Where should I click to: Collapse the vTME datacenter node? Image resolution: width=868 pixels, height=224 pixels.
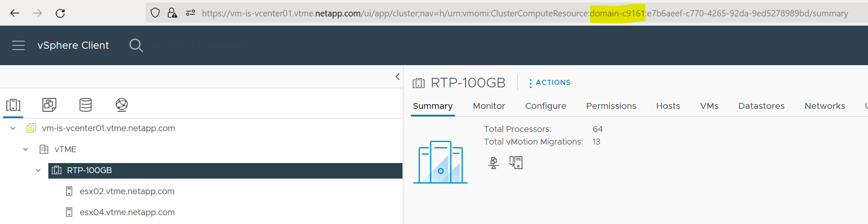(x=26, y=150)
